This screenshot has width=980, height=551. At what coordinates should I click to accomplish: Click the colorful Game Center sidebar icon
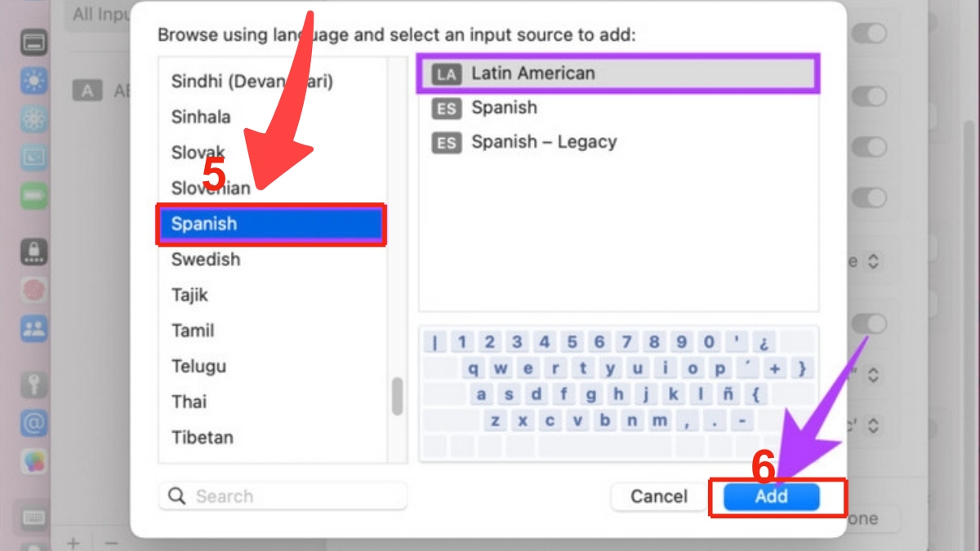[x=34, y=462]
